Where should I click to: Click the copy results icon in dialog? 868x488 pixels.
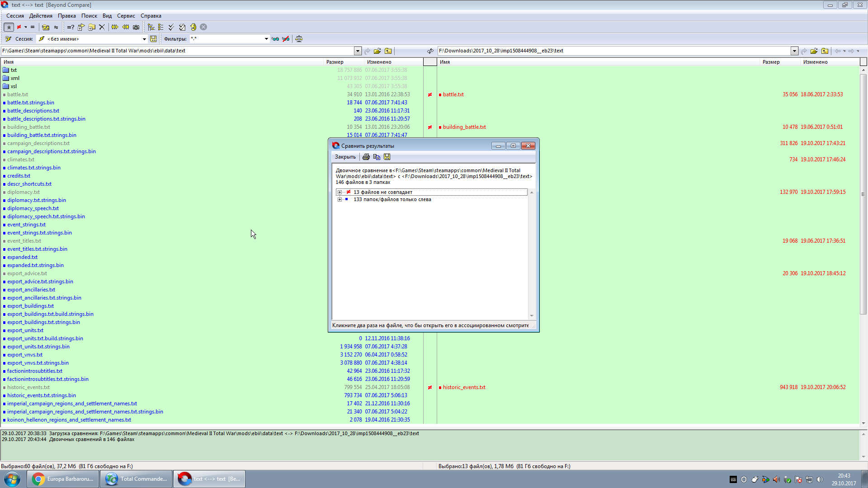(x=377, y=157)
